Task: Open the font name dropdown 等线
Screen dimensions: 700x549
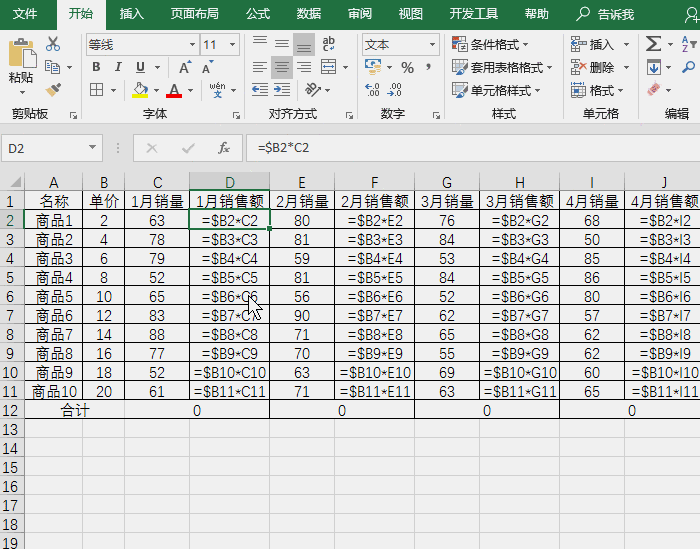Action: [192, 45]
